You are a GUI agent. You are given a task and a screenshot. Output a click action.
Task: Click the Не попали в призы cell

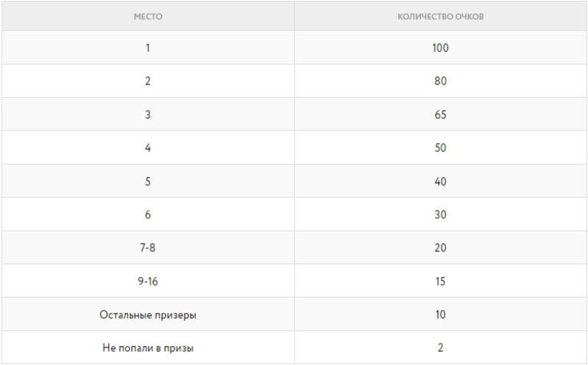147,348
